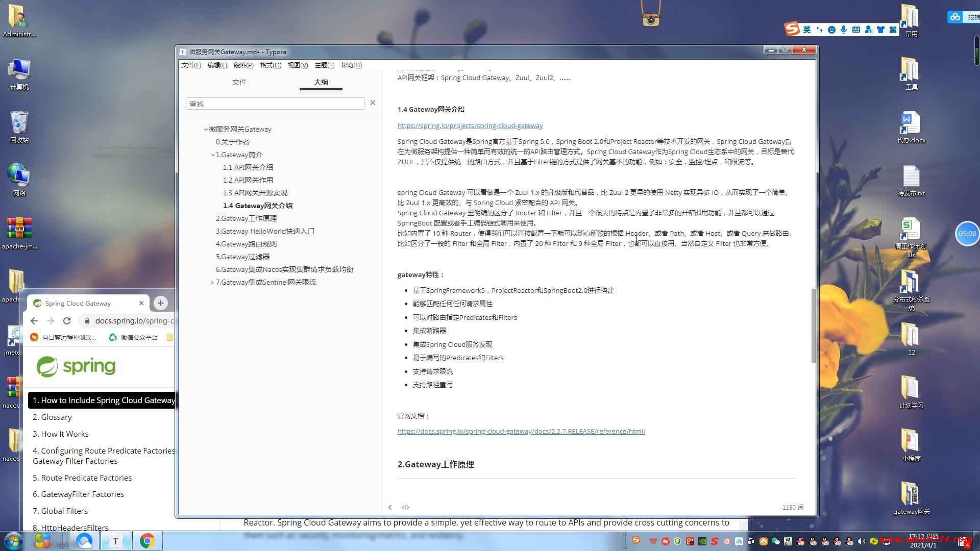980x551 pixels.
Task: Open 微信公众平台 bookmark in Chrome
Action: pos(133,337)
